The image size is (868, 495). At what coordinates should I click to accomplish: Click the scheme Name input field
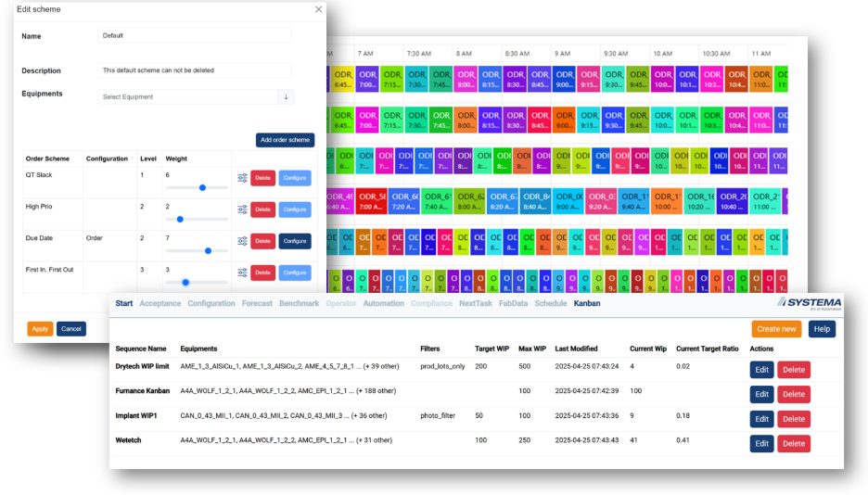(195, 35)
